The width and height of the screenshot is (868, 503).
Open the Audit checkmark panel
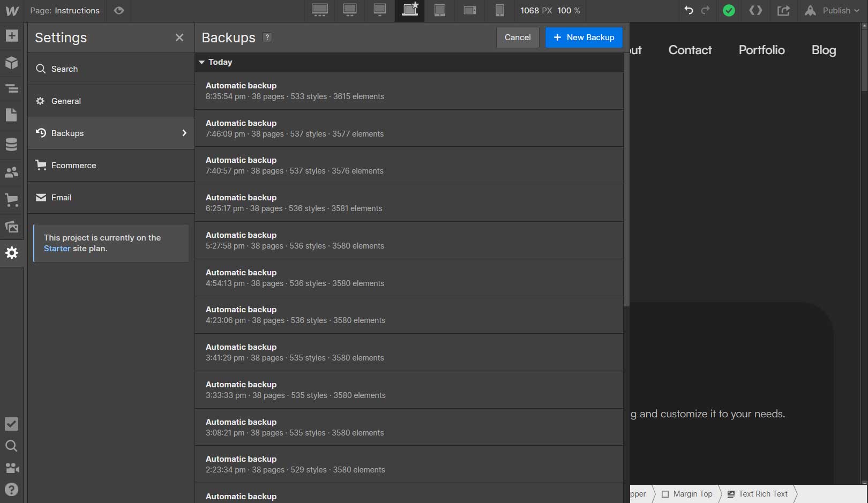(11, 424)
